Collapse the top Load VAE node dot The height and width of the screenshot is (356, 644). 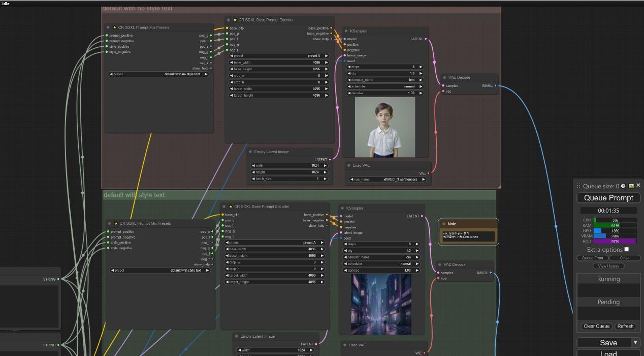[x=348, y=165]
